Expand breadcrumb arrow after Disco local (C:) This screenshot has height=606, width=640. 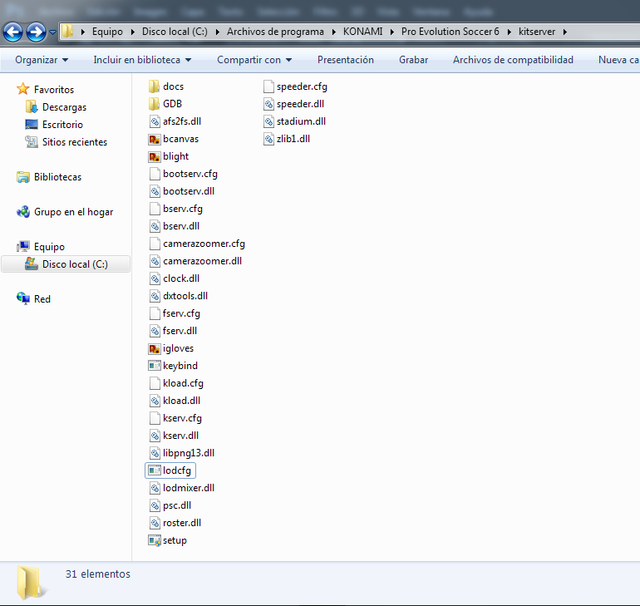tap(218, 32)
